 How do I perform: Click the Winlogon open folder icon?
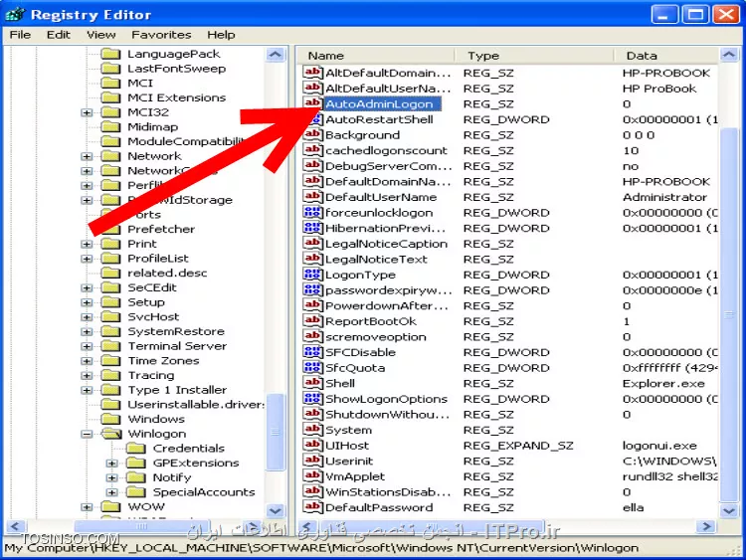click(x=111, y=434)
